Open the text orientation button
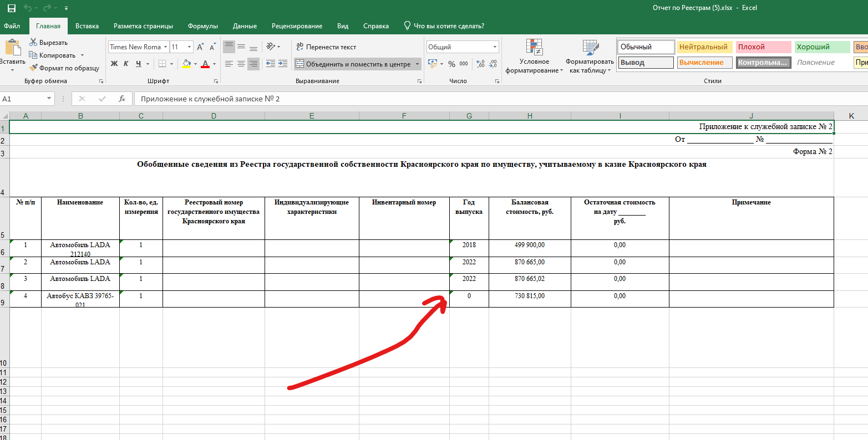Viewport: 868px width, 440px height. click(x=273, y=47)
